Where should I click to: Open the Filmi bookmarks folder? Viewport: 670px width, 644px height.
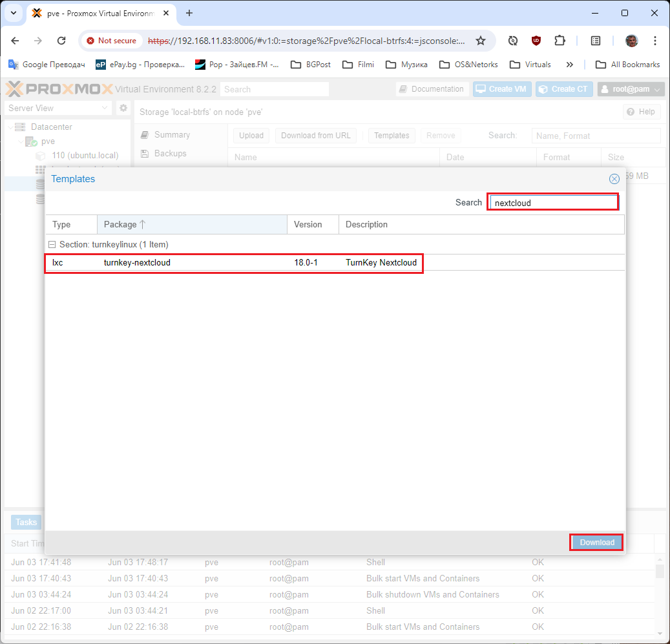click(x=358, y=65)
